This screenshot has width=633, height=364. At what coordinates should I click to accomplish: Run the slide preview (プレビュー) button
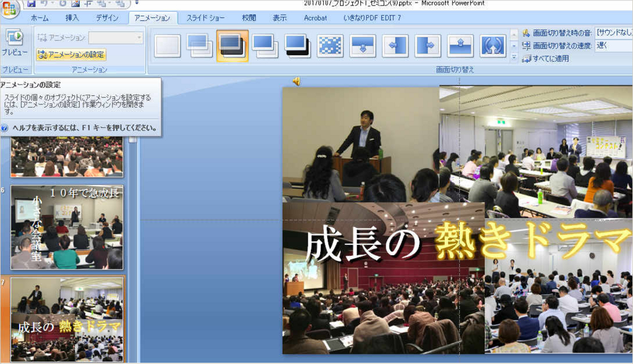pyautogui.click(x=15, y=43)
